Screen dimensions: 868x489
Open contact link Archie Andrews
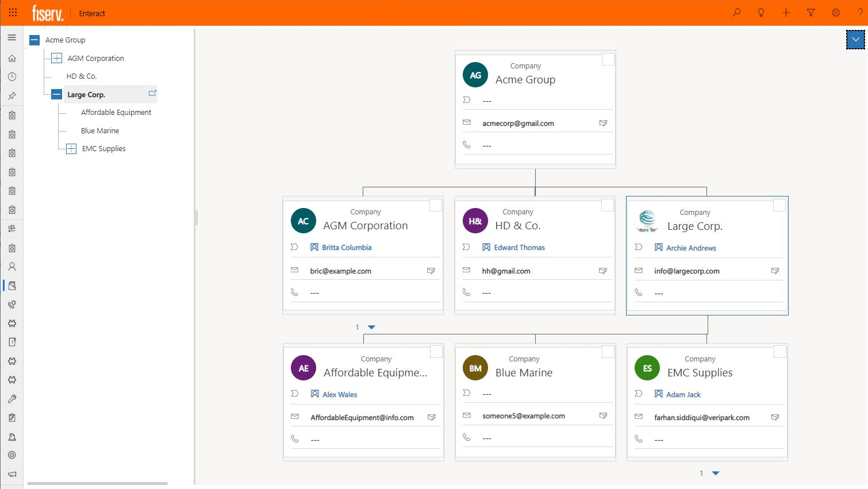690,248
